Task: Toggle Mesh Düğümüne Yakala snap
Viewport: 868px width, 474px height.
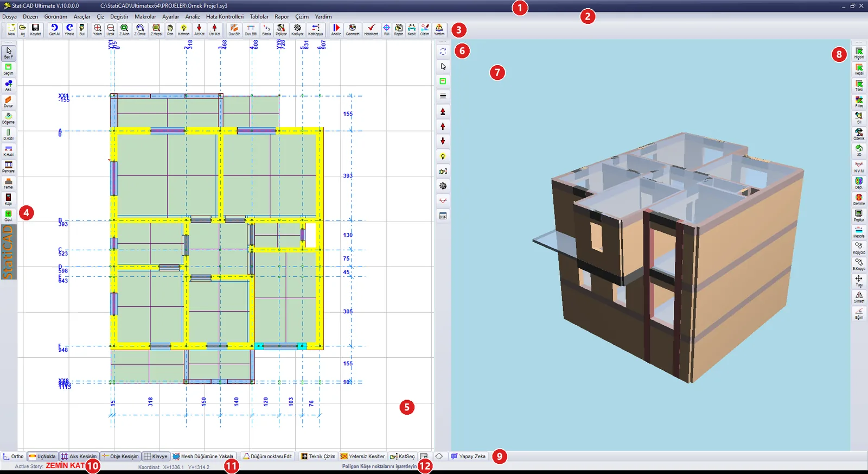Action: click(203, 457)
